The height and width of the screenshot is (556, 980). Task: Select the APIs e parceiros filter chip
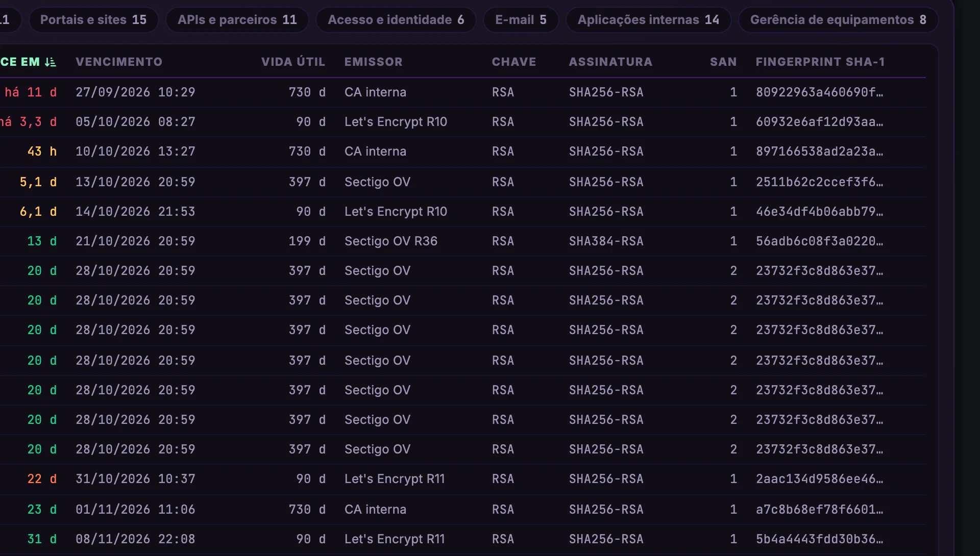237,20
